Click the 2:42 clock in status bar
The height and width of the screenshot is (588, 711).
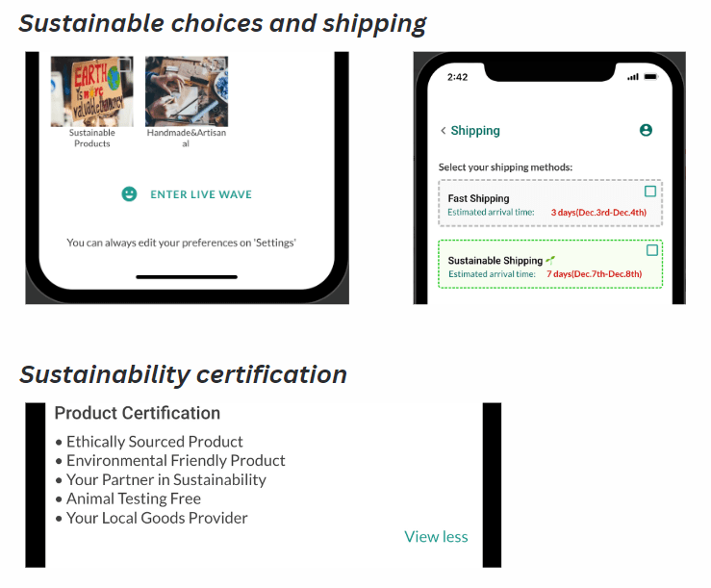(457, 77)
